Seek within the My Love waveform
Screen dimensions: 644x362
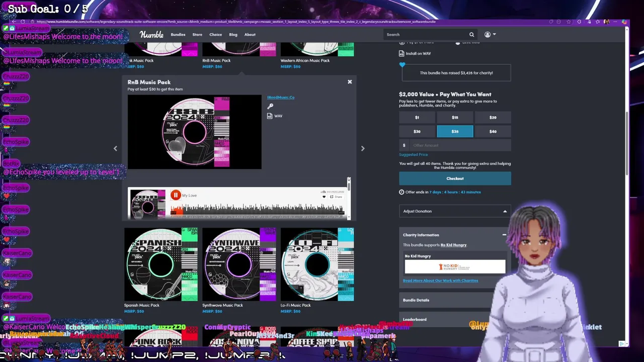coord(257,210)
